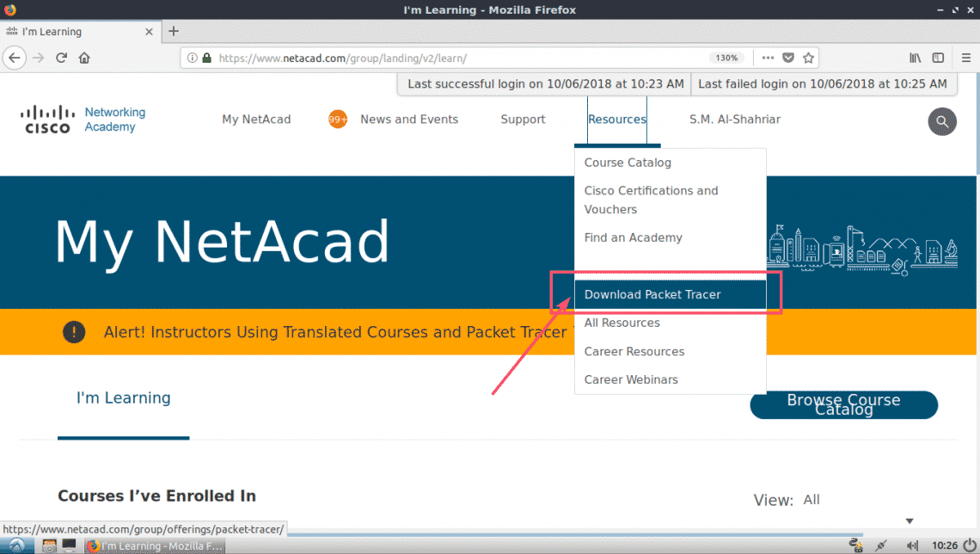The height and width of the screenshot is (554, 980).
Task: Open page actions three-dot menu
Action: [x=769, y=58]
